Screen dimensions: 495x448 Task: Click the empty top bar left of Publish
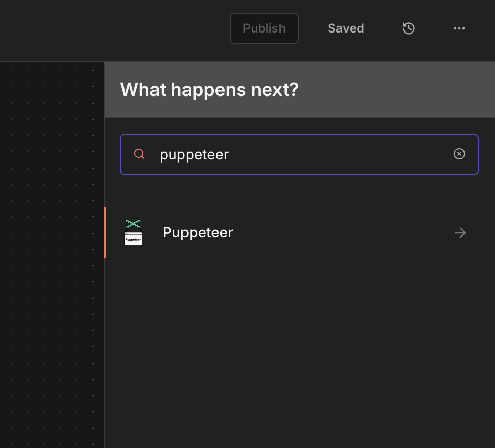tap(112, 28)
